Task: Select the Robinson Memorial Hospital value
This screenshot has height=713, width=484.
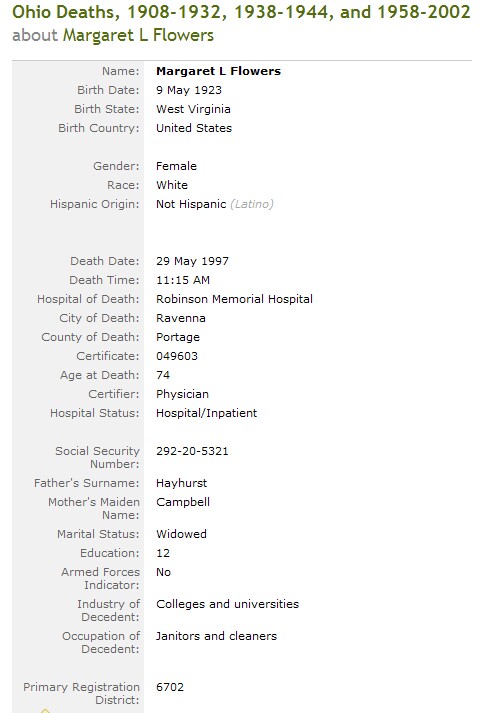Action: pyautogui.click(x=234, y=299)
